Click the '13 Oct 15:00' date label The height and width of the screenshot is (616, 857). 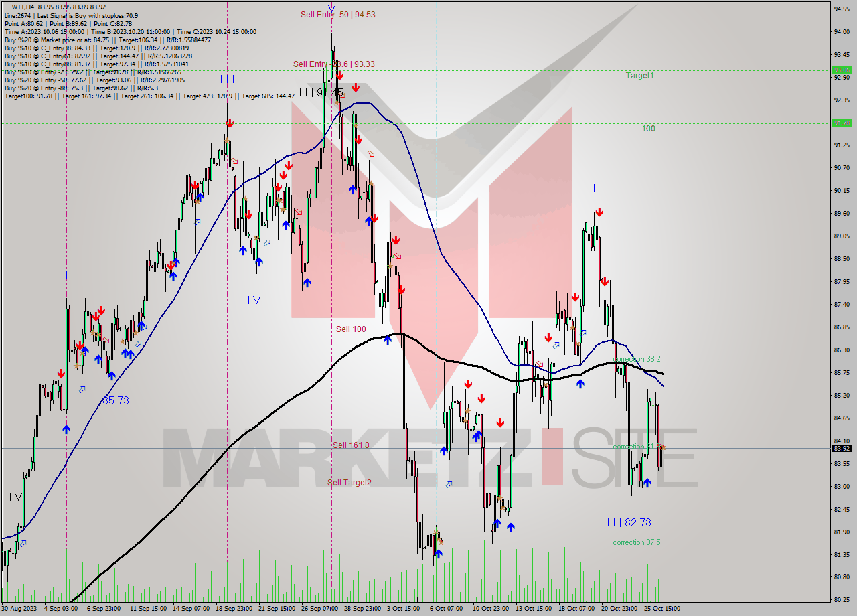534,609
